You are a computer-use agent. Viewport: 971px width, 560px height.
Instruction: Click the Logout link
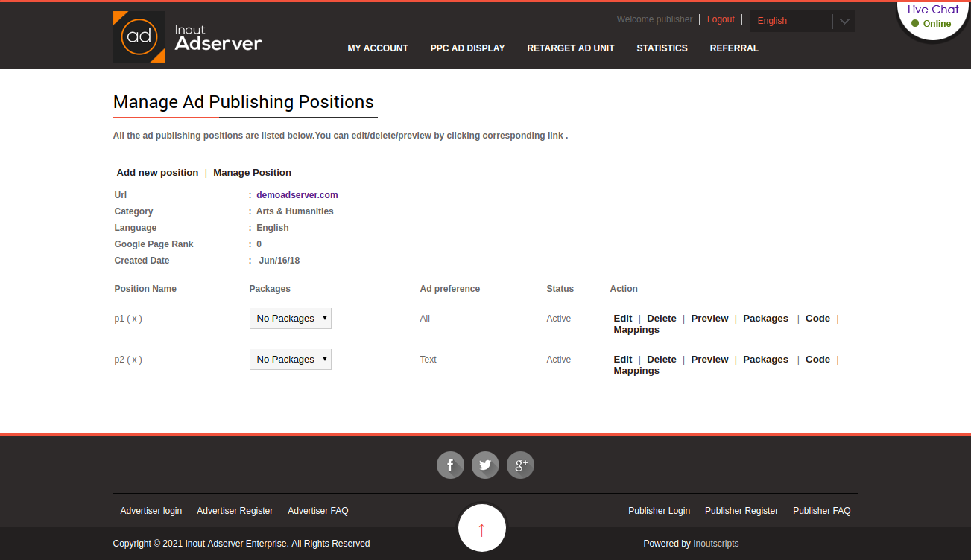click(721, 19)
